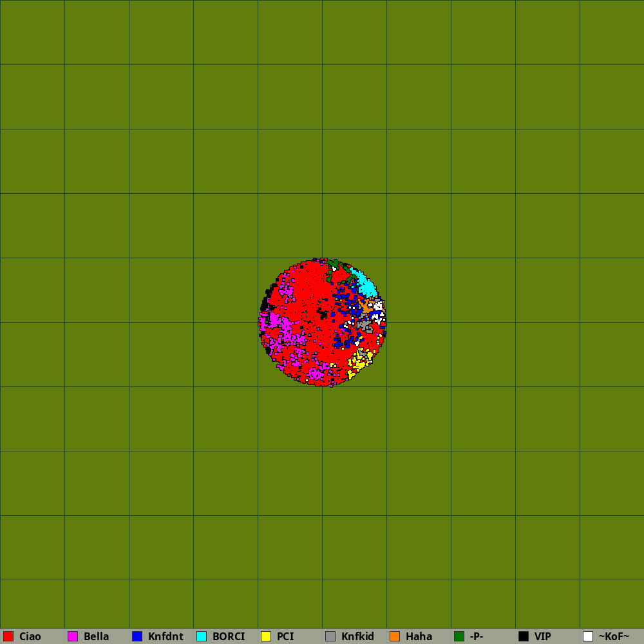644x644 pixels.
Task: Click the green -P- legend swatch
Action: coord(459,636)
